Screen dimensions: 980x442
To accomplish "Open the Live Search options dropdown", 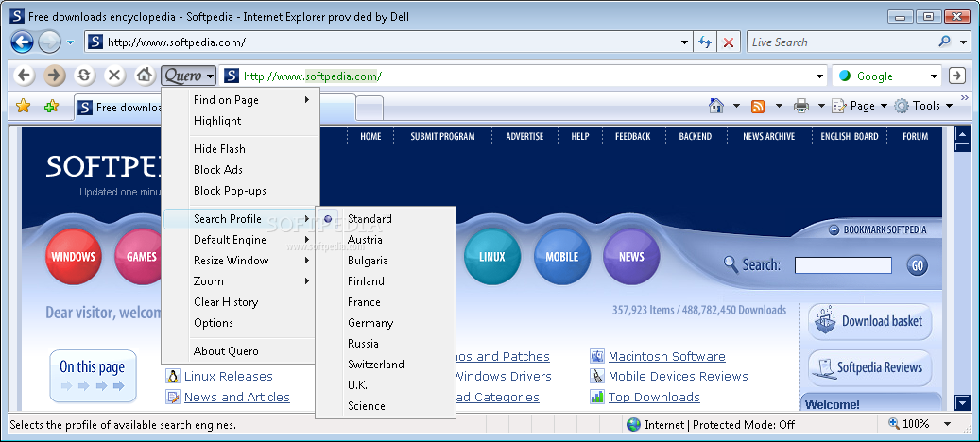I will click(x=962, y=42).
